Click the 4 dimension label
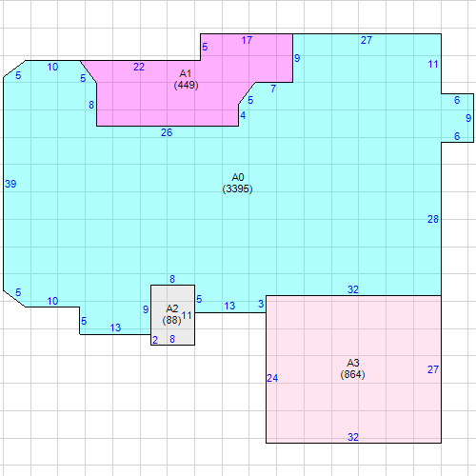Viewport: 476px width, 476px height. point(243,115)
